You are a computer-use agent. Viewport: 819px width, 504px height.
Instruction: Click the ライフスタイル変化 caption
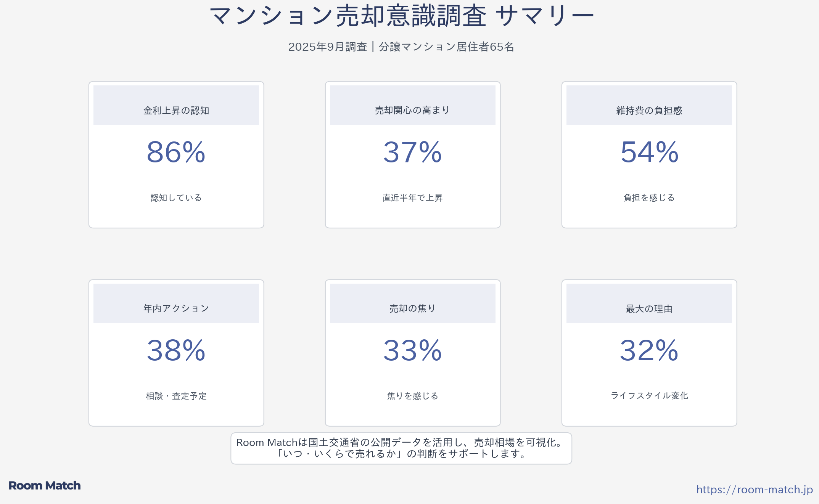pyautogui.click(x=649, y=396)
